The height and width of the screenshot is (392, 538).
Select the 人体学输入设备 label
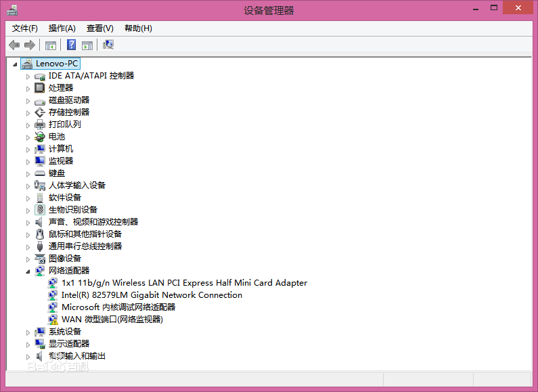(x=77, y=186)
